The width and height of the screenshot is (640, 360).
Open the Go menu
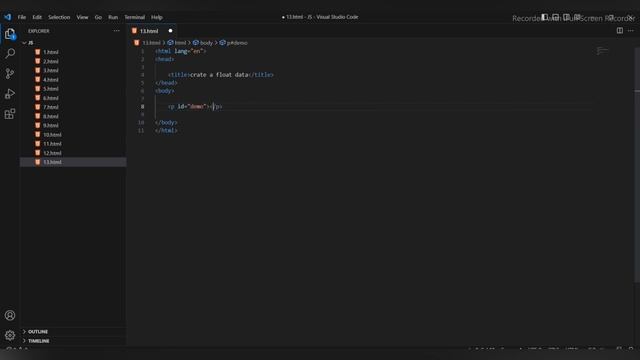[x=98, y=17]
